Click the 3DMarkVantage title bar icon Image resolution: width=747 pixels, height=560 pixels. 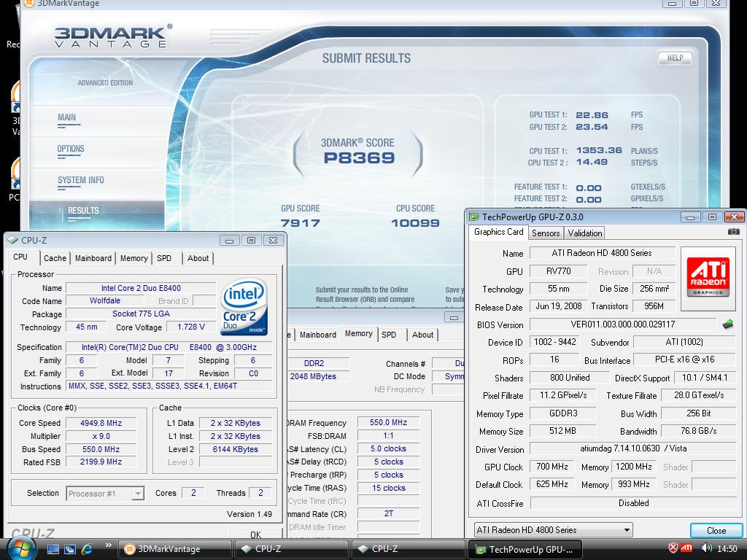click(28, 4)
